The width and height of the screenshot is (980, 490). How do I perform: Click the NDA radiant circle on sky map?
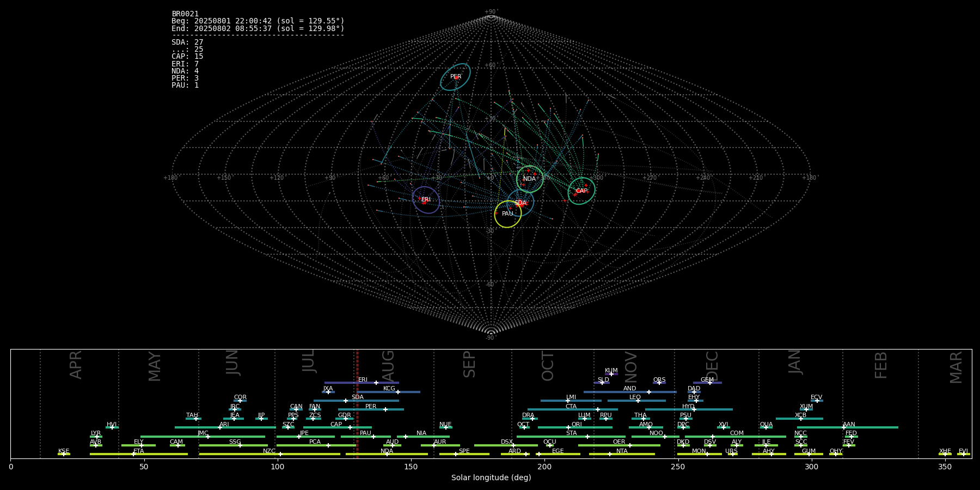(x=530, y=179)
